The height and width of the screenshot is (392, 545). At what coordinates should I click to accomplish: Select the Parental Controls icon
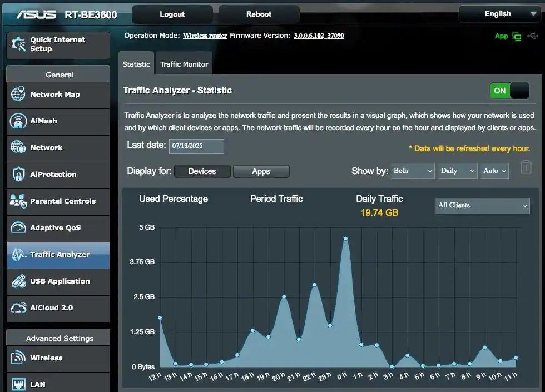[x=18, y=201]
